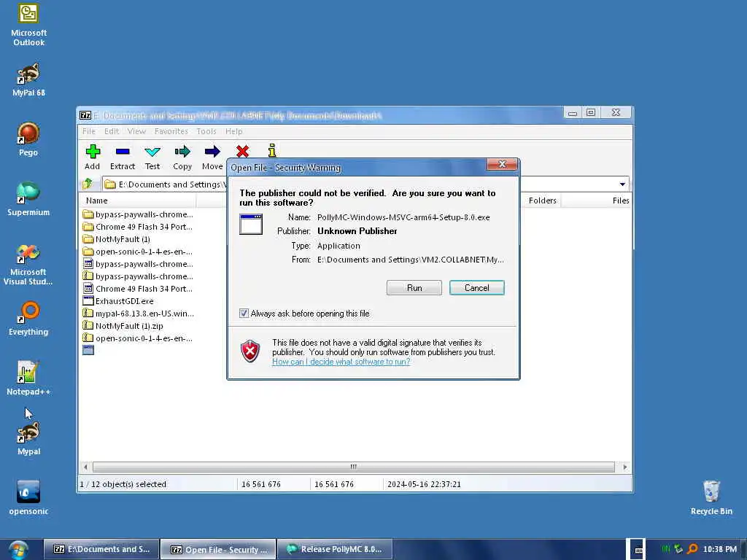Click the Test toolbar icon

152,152
